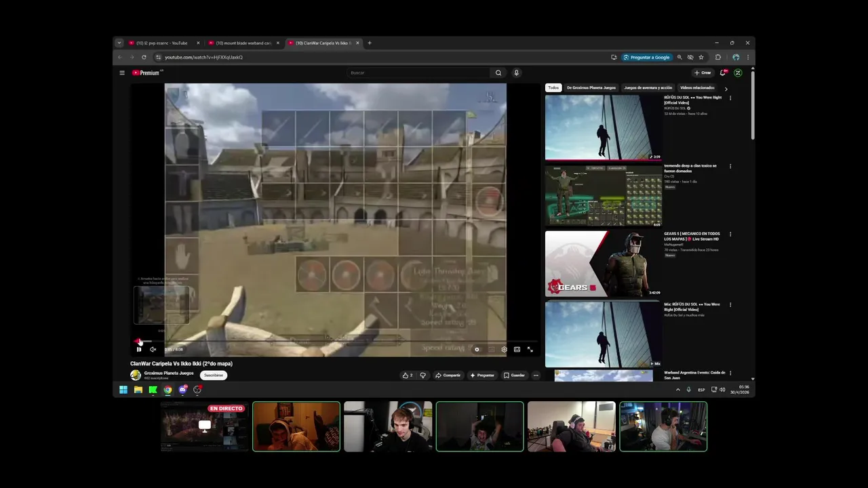Select the Todos filter chip
Screen dimensions: 868x488
pos(553,87)
